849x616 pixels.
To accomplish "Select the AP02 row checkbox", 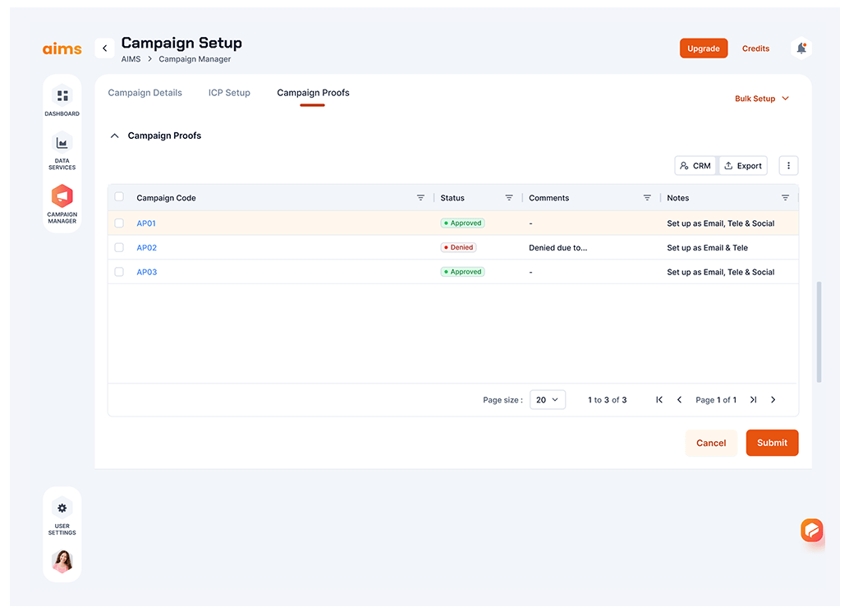I will [119, 247].
